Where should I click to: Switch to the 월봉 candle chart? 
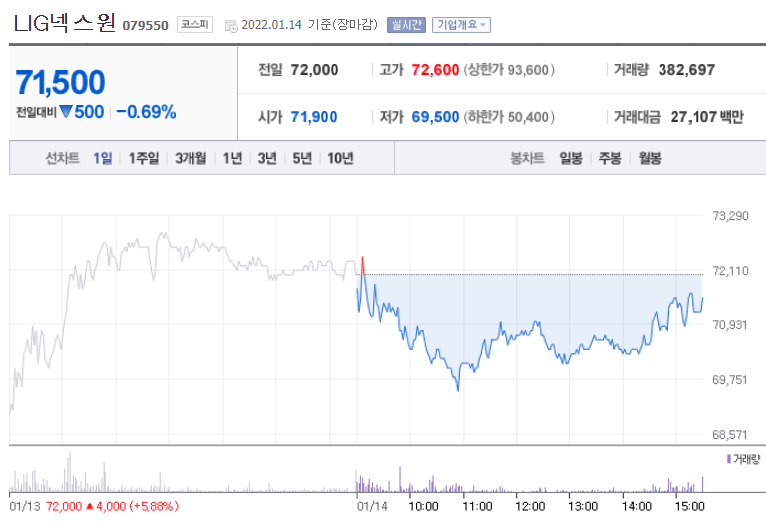click(650, 158)
